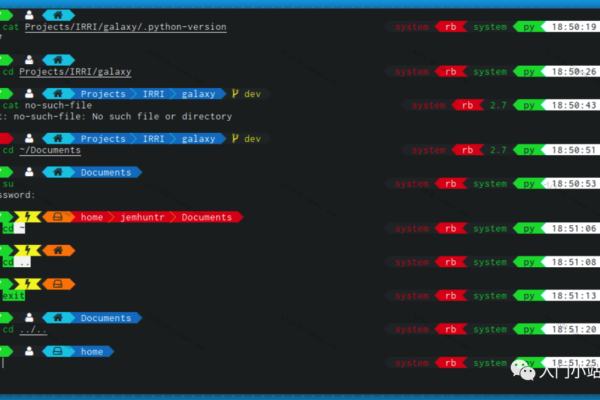The height and width of the screenshot is (400, 600).
Task: Click the text cursor on the last prompt line
Action: coord(3,363)
